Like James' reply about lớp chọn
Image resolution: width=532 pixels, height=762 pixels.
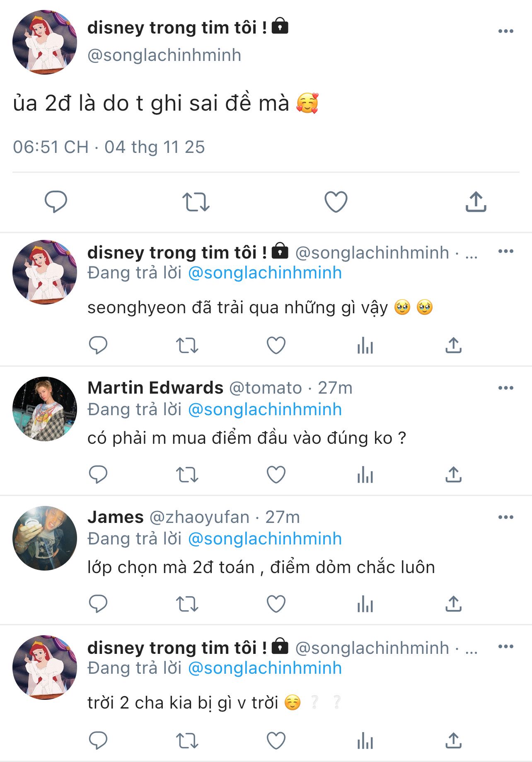pos(276,604)
